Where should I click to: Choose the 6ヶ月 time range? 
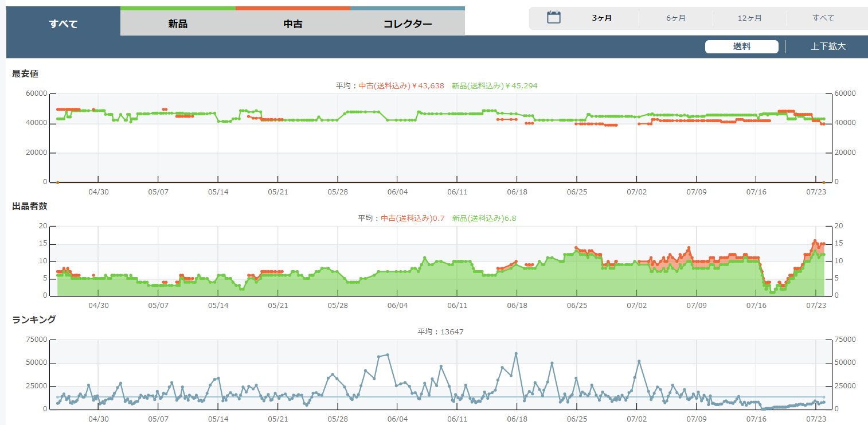[x=676, y=18]
